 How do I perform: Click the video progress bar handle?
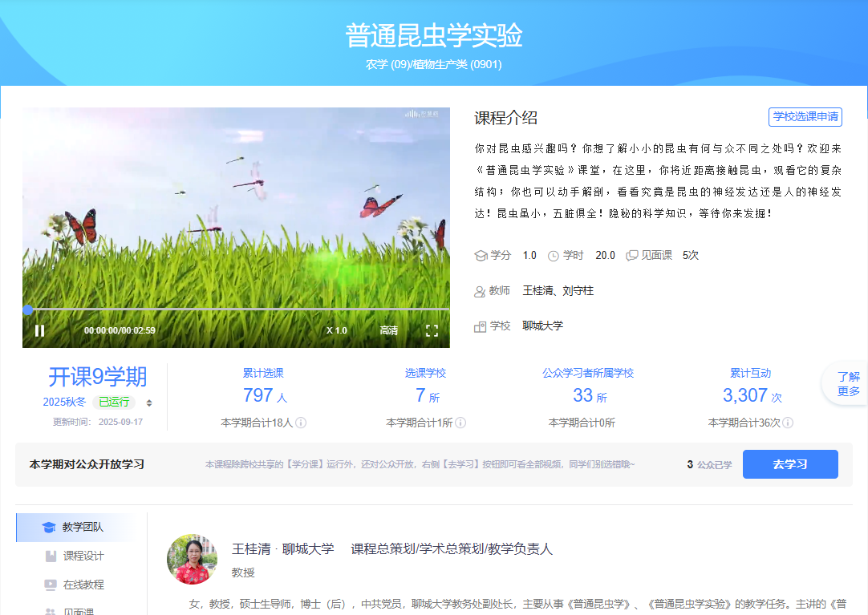click(x=28, y=310)
